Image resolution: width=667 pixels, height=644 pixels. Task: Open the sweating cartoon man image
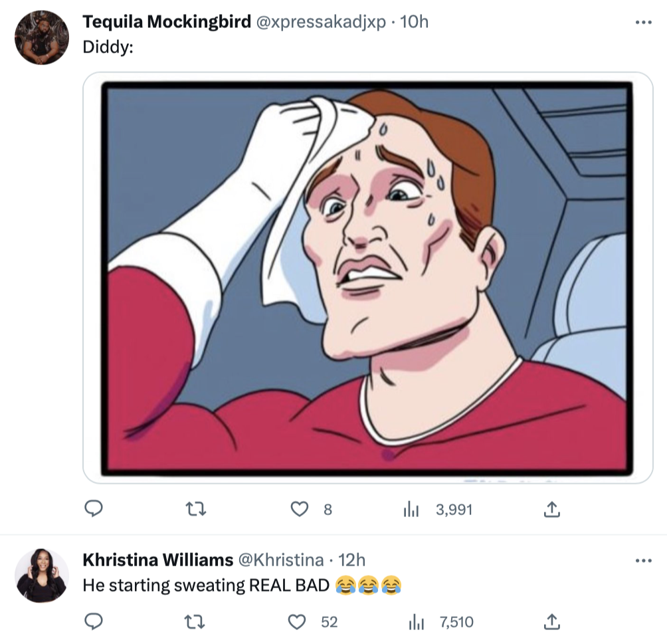tap(366, 277)
